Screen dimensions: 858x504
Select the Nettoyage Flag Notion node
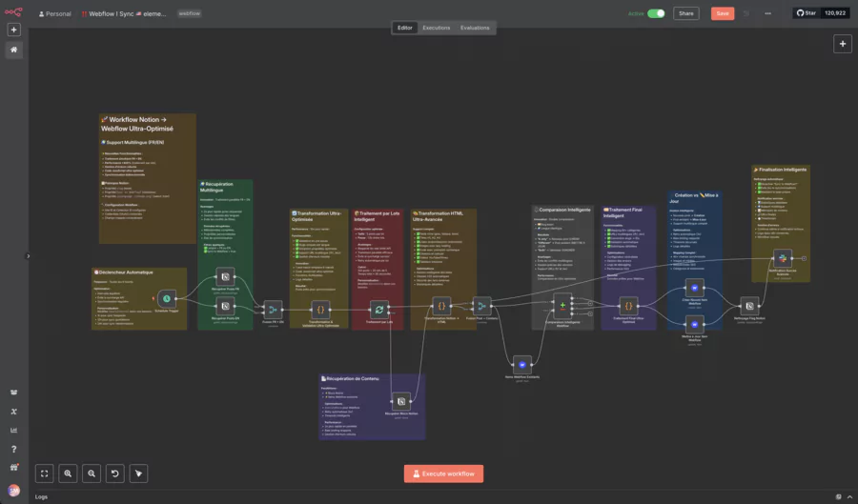(x=749, y=306)
